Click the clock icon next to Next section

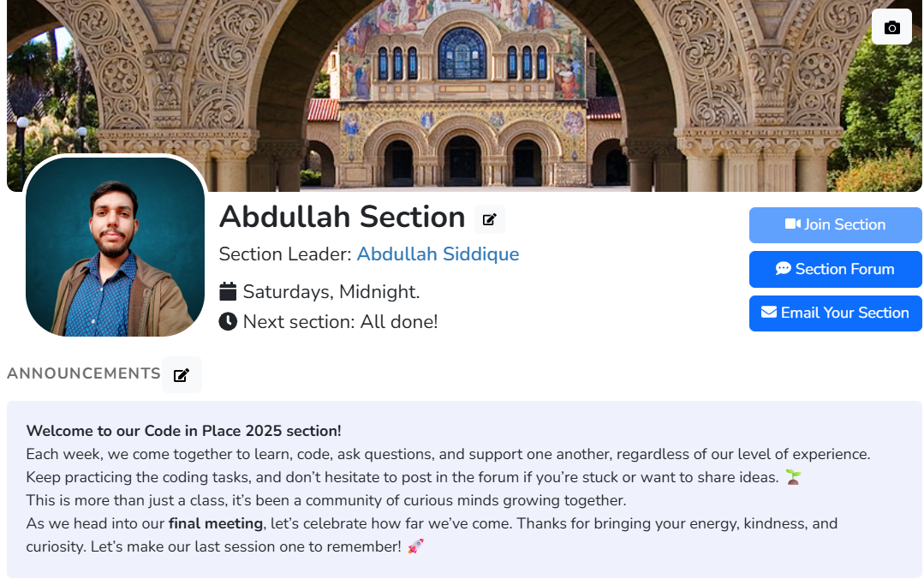[228, 321]
